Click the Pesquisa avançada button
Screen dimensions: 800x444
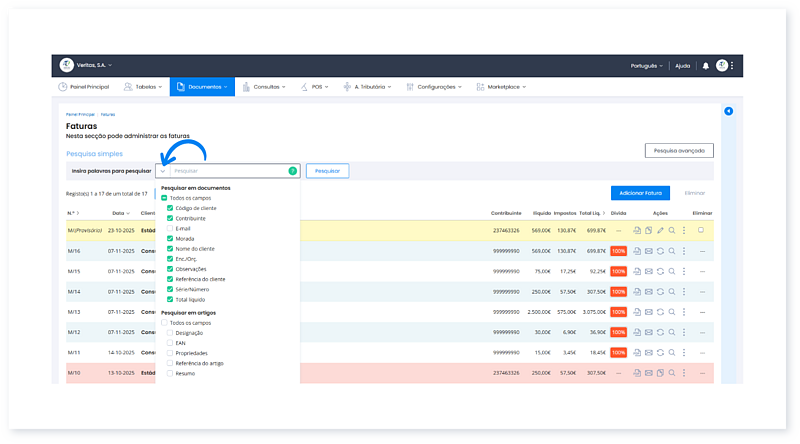pos(679,151)
